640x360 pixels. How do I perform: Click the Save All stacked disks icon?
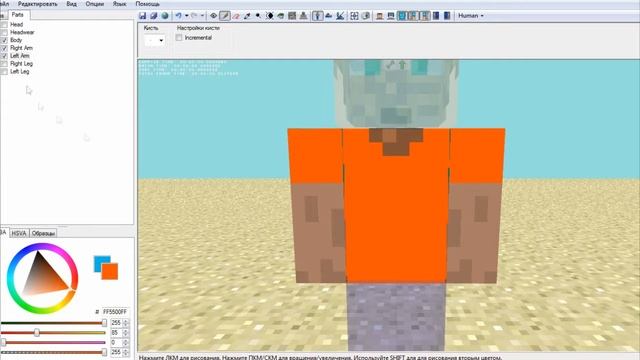coord(153,16)
